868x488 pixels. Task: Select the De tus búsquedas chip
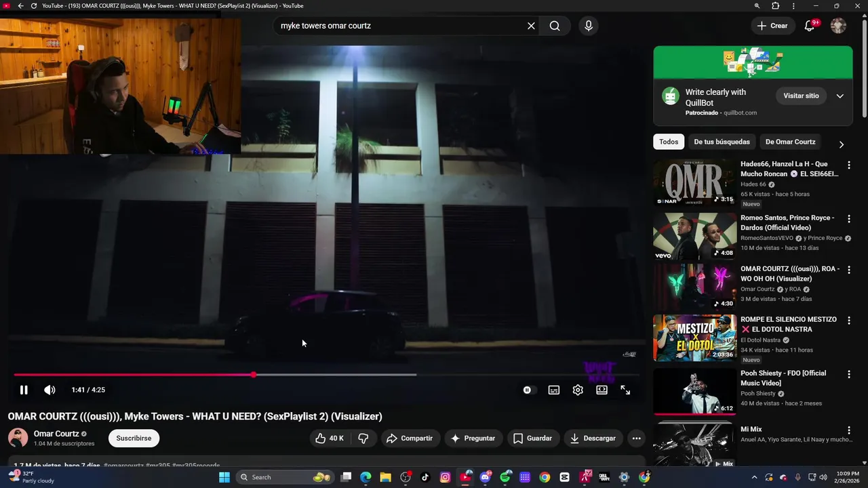click(722, 142)
